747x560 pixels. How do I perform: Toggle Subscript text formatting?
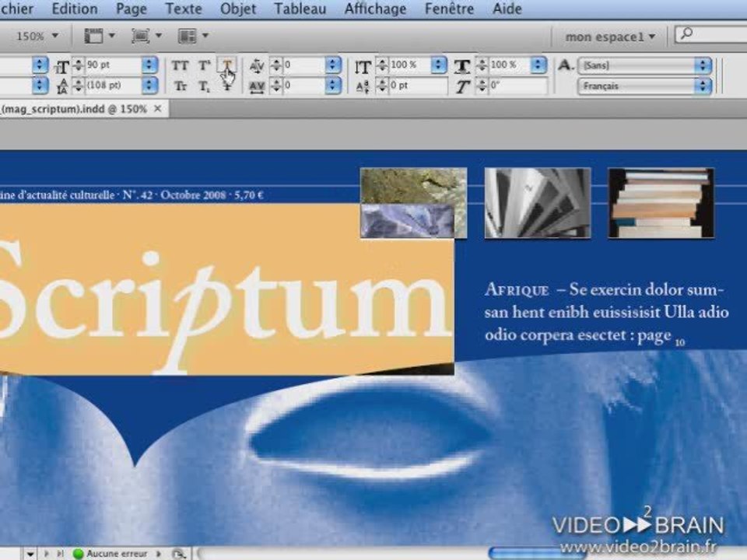click(x=205, y=86)
